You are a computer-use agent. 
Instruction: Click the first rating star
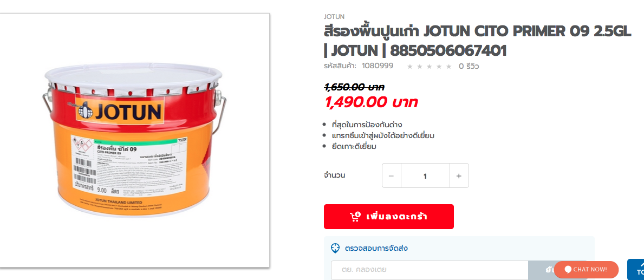pyautogui.click(x=409, y=67)
